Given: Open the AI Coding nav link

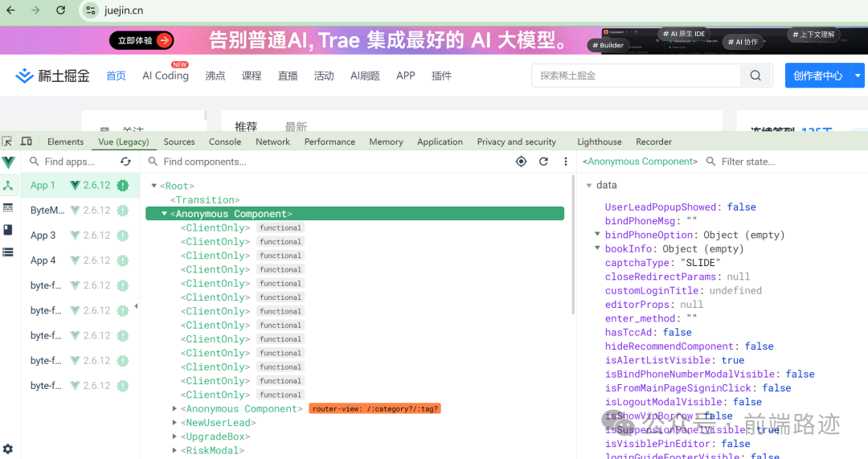Looking at the screenshot, I should coord(166,76).
